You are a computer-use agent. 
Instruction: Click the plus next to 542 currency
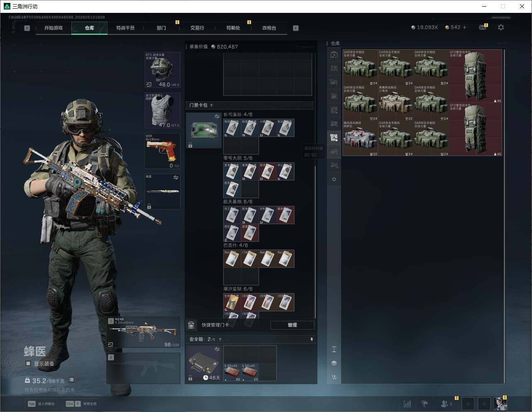tap(465, 27)
